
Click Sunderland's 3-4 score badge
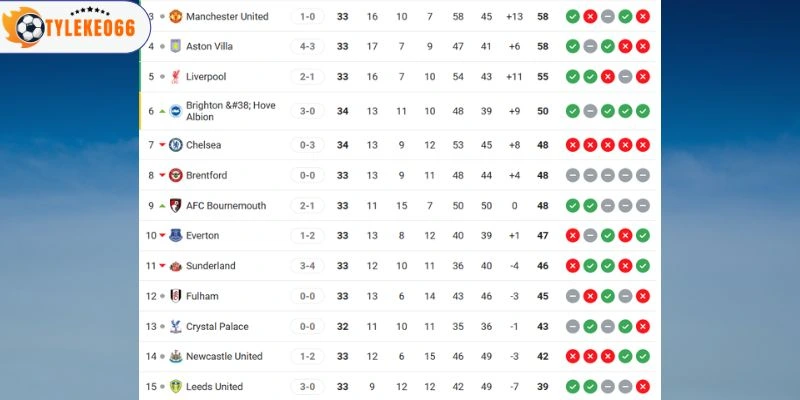[x=308, y=266]
